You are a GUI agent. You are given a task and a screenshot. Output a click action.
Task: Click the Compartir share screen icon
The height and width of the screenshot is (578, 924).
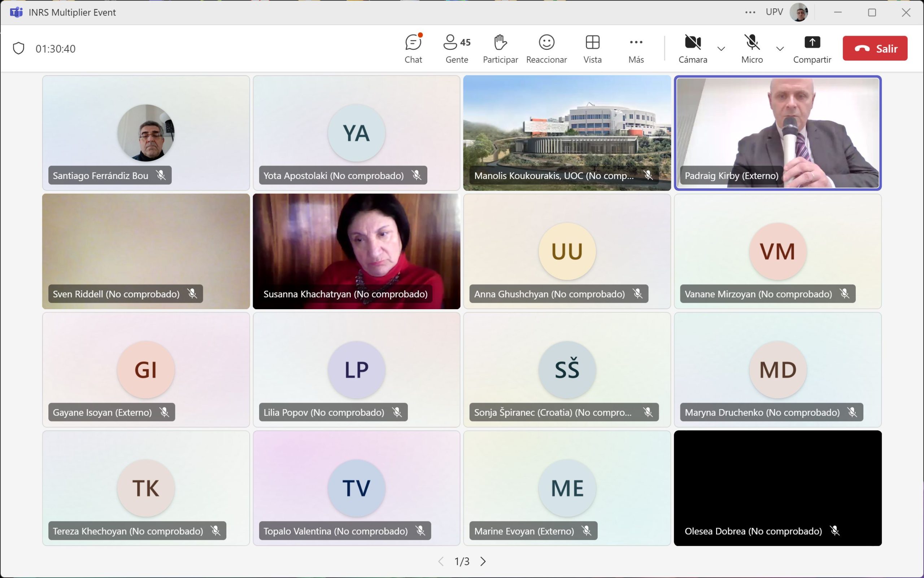coord(812,43)
